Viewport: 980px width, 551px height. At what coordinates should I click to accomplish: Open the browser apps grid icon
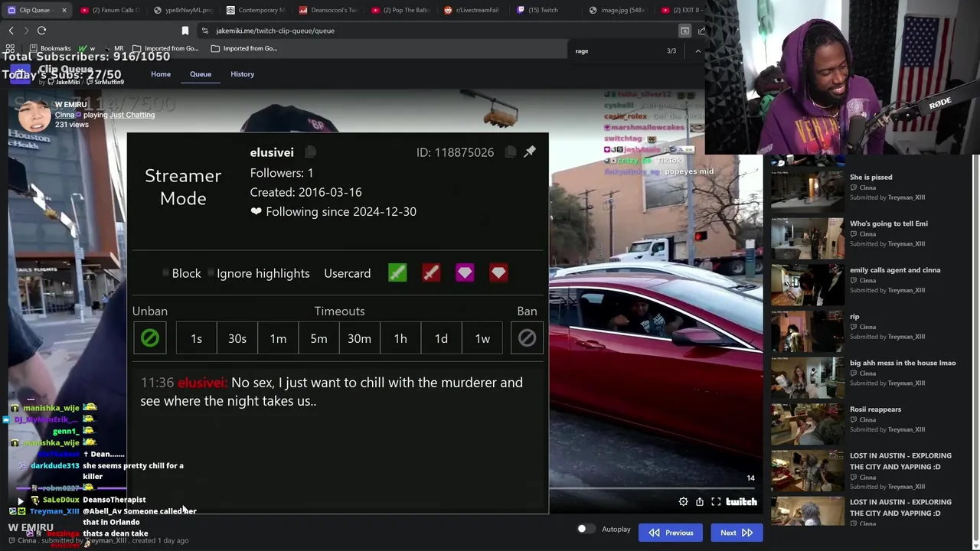tap(10, 48)
